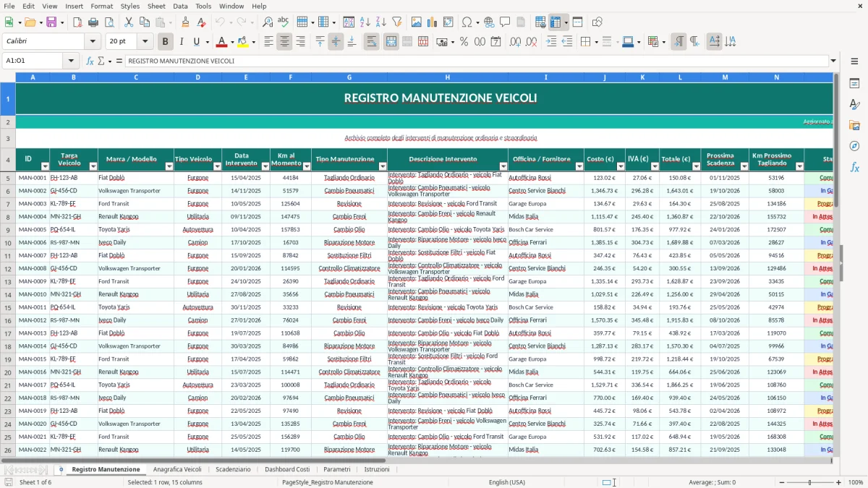Switch to Anagrafica Veicoli sheet tab
Viewport: 868px width, 488px height.
tap(177, 469)
